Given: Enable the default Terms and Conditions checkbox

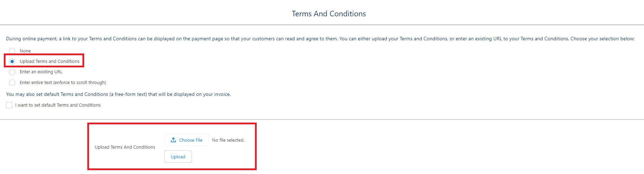Looking at the screenshot, I should coord(9,105).
